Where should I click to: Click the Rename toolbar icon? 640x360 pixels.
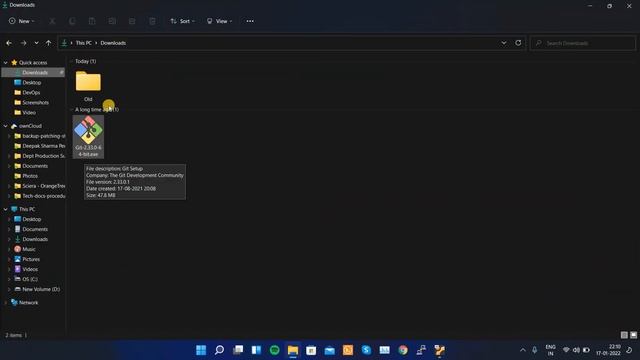(112, 21)
